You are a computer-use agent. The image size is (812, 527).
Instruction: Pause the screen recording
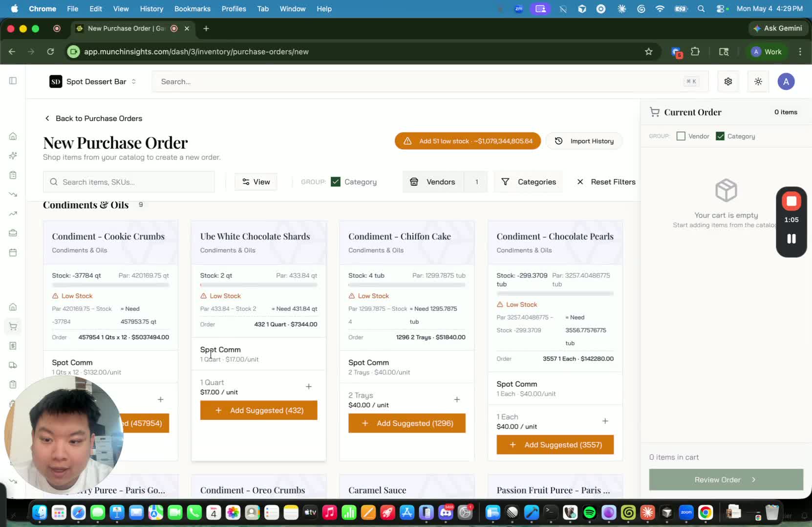(791, 239)
